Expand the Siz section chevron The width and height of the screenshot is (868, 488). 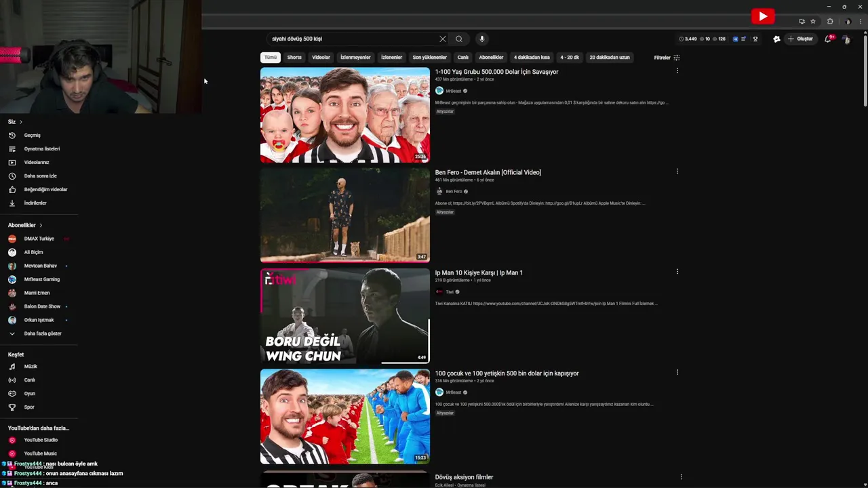coord(20,122)
